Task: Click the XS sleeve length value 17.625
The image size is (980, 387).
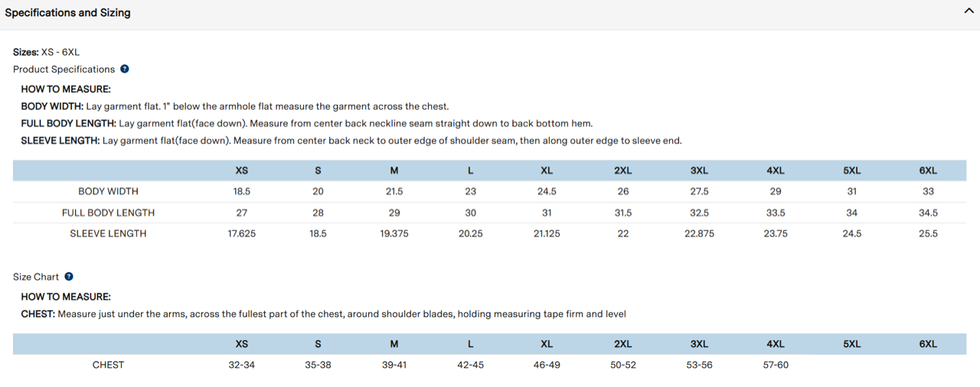Action: (241, 234)
